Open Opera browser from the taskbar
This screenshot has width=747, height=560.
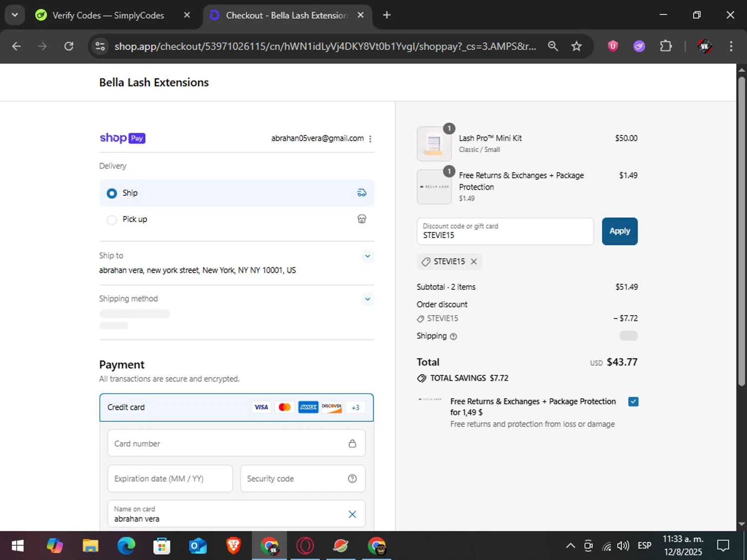tap(305, 546)
